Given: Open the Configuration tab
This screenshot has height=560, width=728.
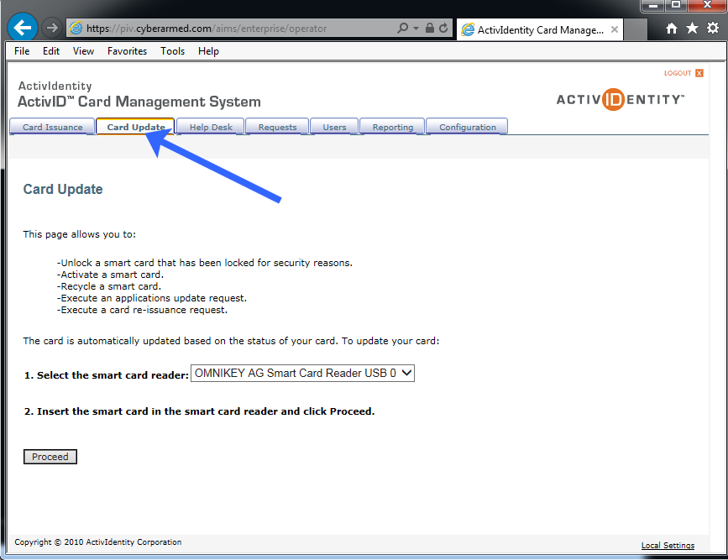Looking at the screenshot, I should (x=467, y=127).
